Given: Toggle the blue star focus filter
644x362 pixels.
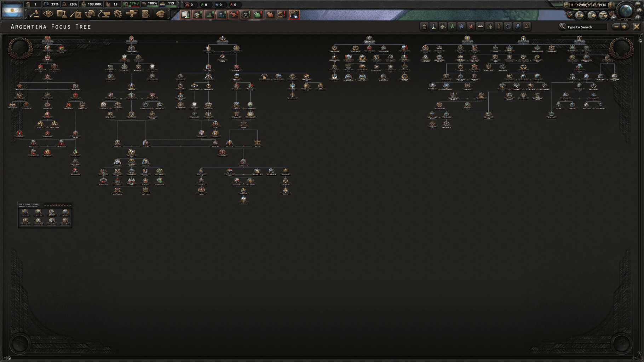Looking at the screenshot, I should 462,27.
